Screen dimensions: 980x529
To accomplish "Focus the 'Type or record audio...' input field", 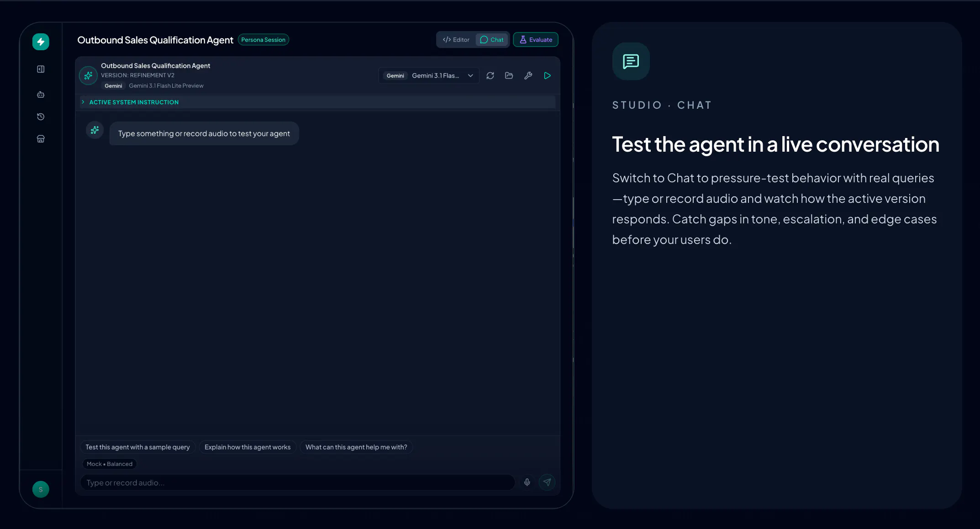I will [297, 482].
